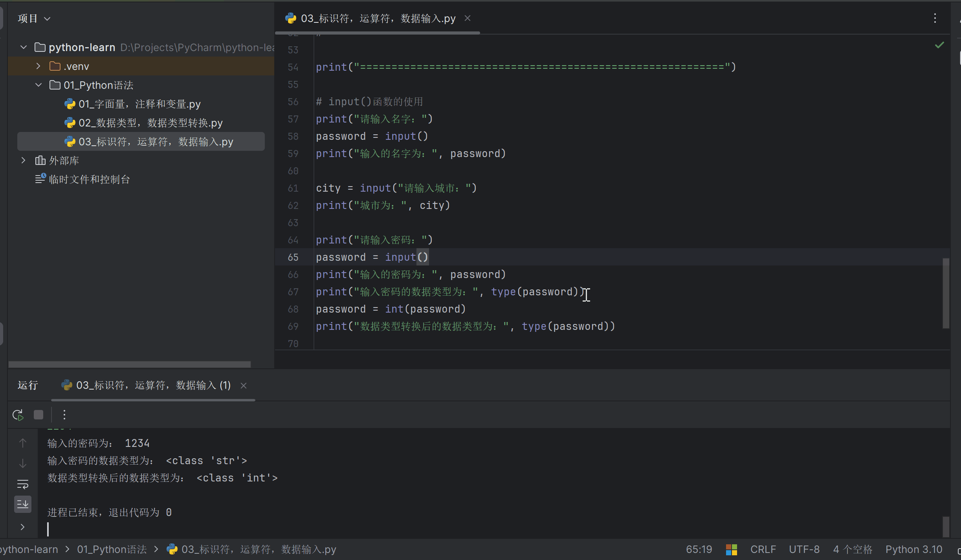Image resolution: width=961 pixels, height=560 pixels.
Task: Open file 02_数据类型，数据类型转换.py
Action: (150, 123)
